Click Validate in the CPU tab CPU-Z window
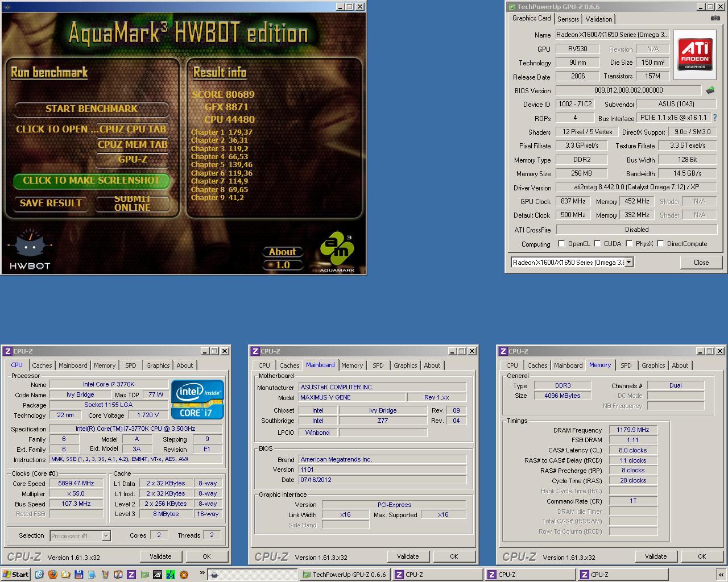Viewport: 728px width, 582px height. tap(160, 556)
